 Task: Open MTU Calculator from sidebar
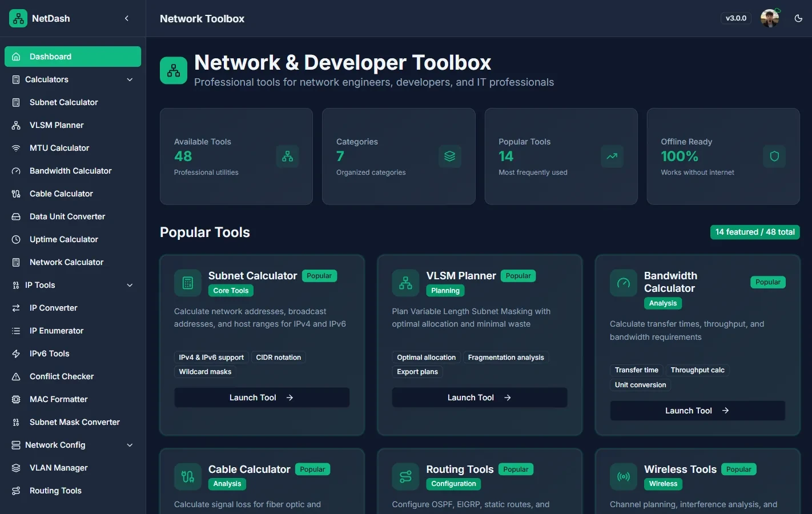tap(73, 148)
